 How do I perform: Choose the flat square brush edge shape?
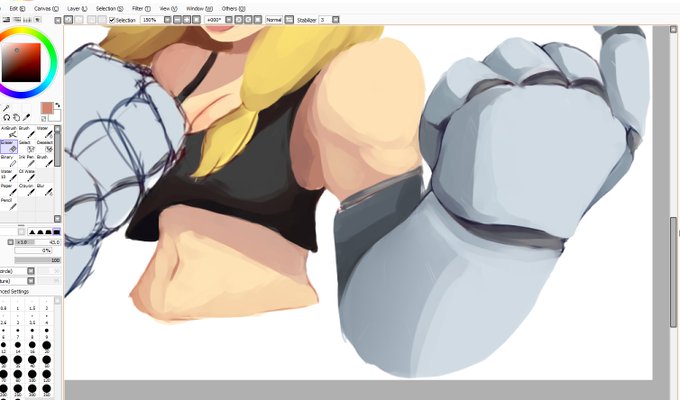tap(56, 232)
